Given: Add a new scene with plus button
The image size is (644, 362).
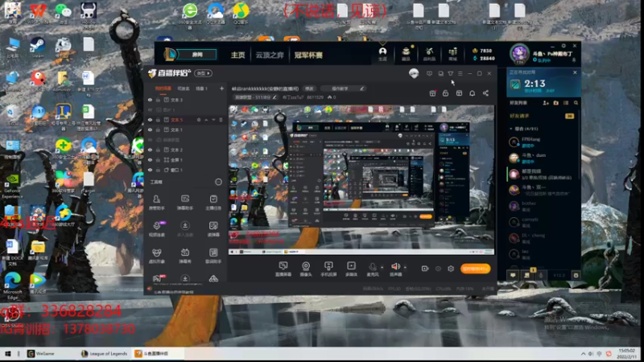Looking at the screenshot, I should point(222,88).
